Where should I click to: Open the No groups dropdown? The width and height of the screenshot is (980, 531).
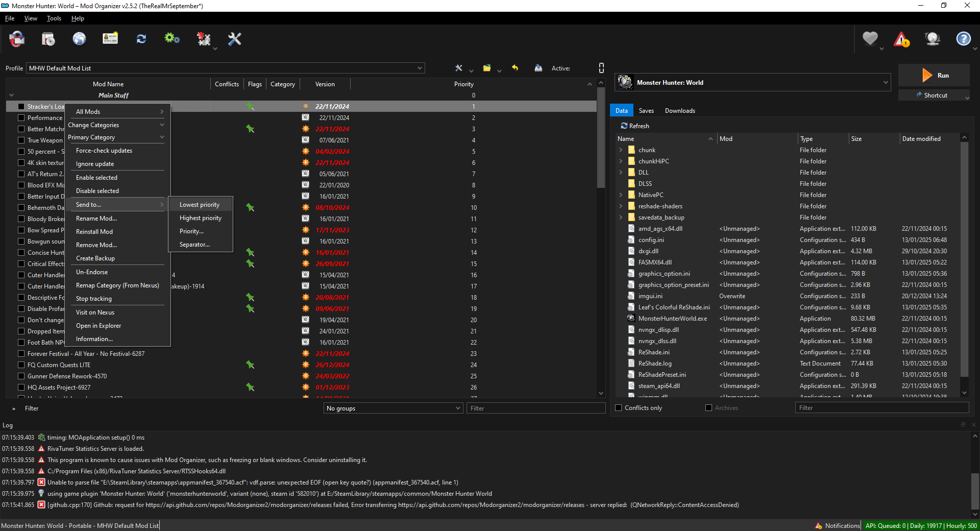pos(394,408)
